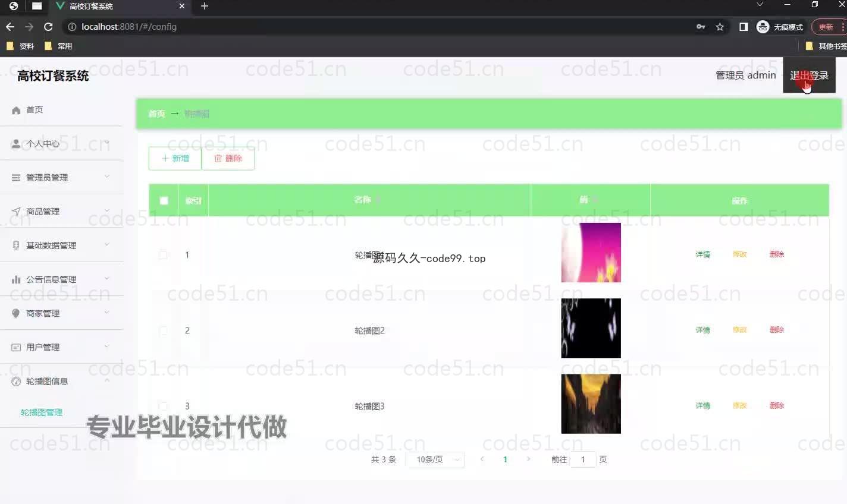Expand the 基础数据管理 menu chevron
The image size is (847, 504).
coord(107,244)
